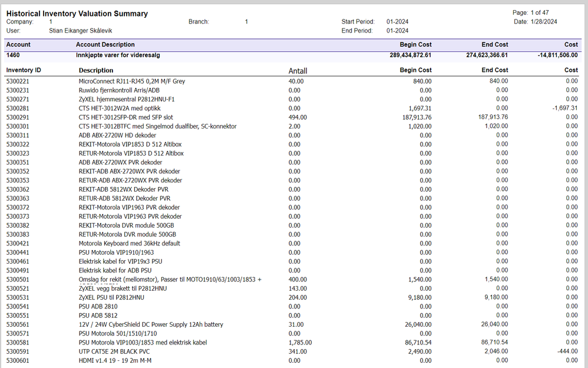Select 12V / 24W CyberShield DC Power Supply
The image size is (588, 368).
coord(151,324)
